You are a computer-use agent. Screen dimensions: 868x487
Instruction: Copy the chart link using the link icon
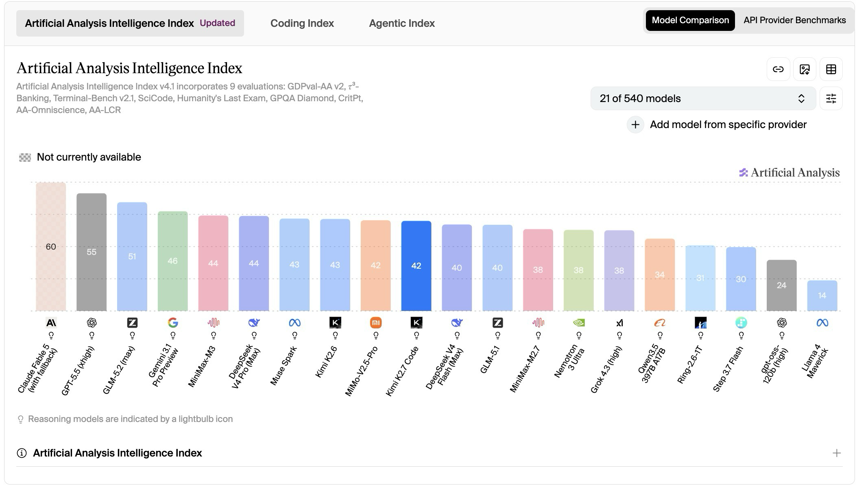coord(778,69)
